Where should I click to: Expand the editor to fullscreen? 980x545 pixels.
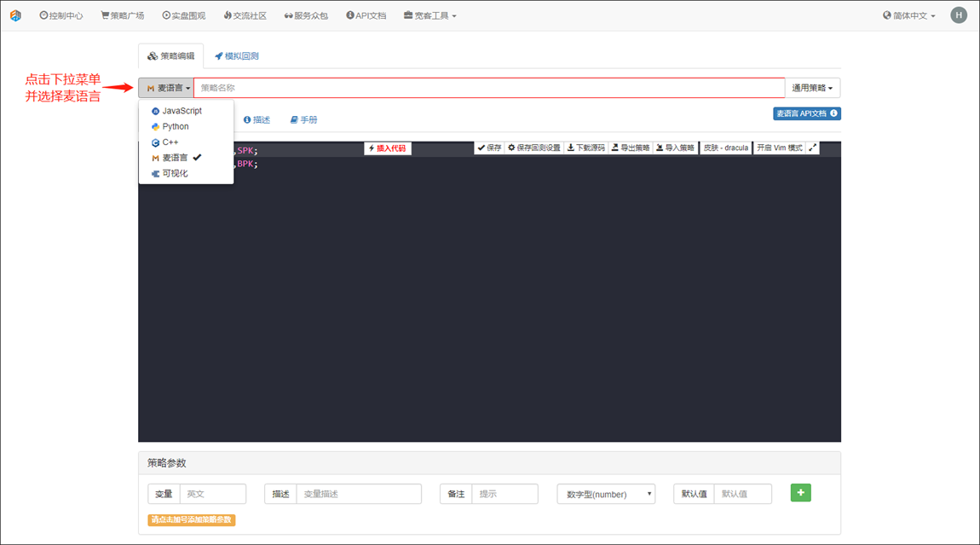click(813, 148)
